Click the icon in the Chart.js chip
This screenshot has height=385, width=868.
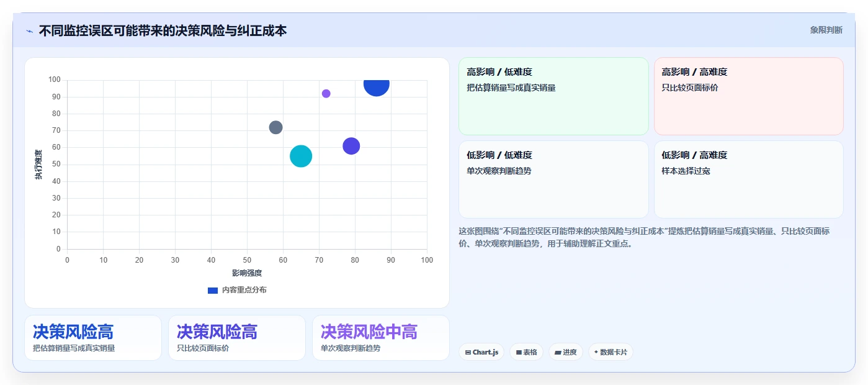tap(468, 352)
